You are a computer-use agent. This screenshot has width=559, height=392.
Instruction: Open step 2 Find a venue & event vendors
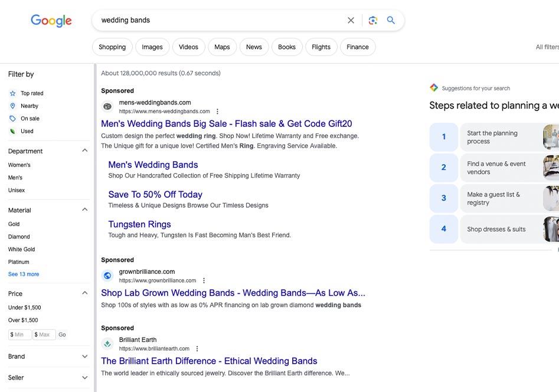[x=495, y=168]
